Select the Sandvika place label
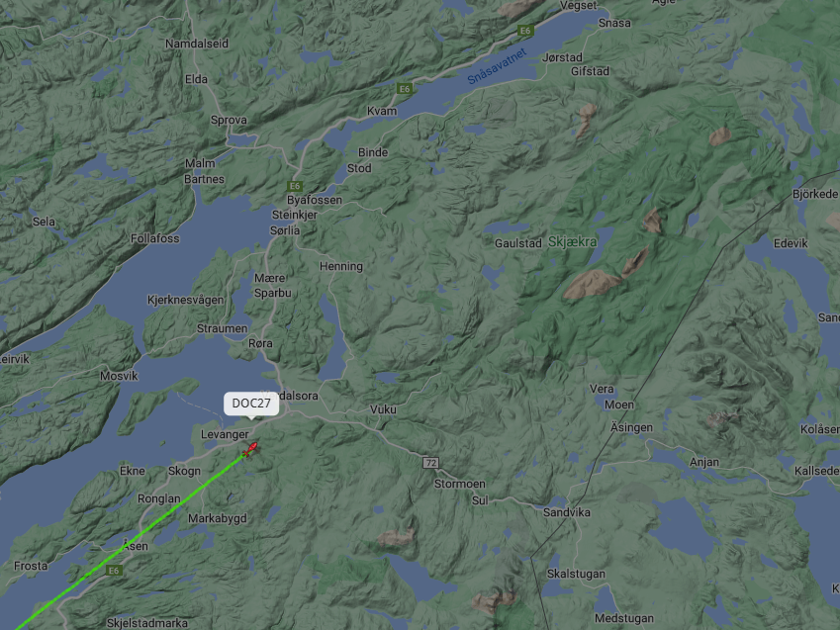Image resolution: width=840 pixels, height=630 pixels. (567, 512)
